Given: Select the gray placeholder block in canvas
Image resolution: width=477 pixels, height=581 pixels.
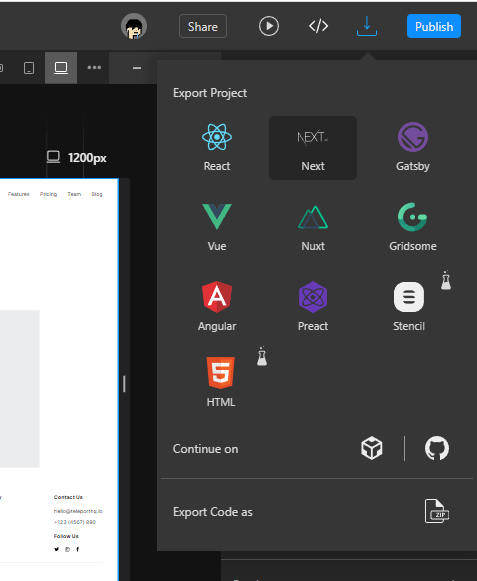Looking at the screenshot, I should [20, 389].
